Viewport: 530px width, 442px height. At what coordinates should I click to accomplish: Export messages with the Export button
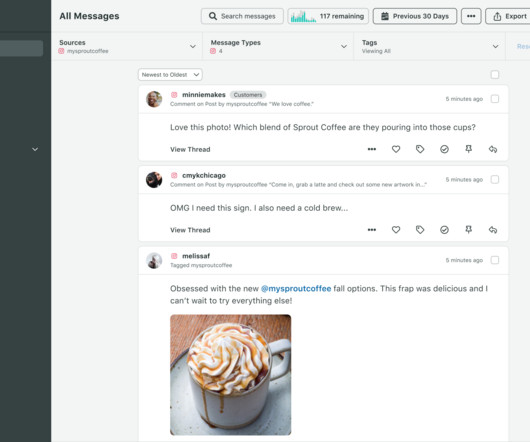[509, 16]
